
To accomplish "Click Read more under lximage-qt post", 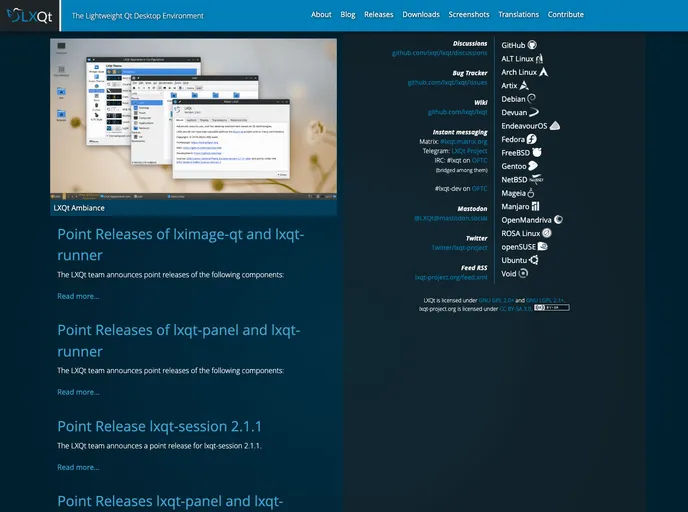I will pos(78,296).
